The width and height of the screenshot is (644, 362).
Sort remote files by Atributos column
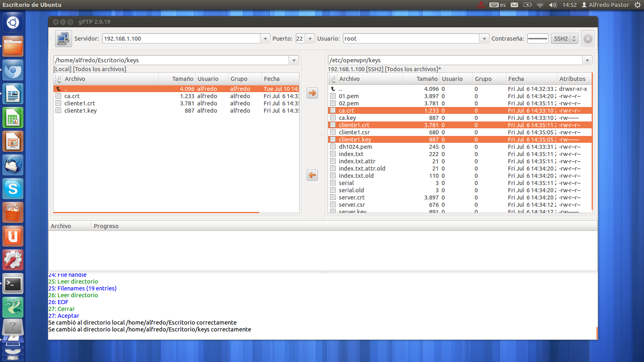572,79
